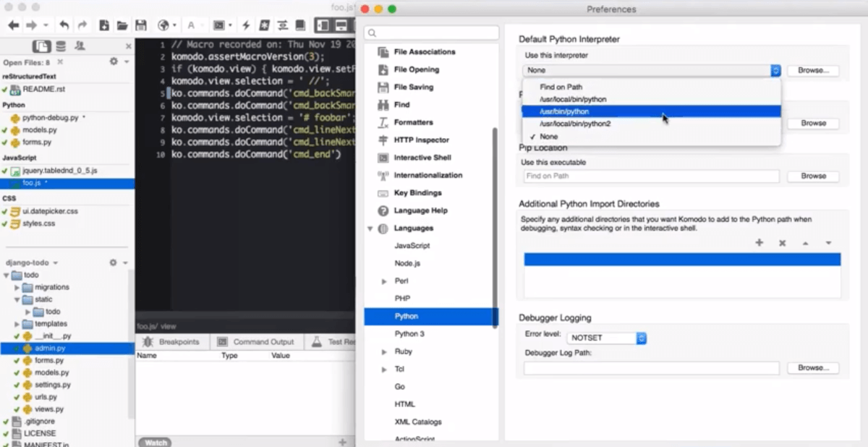868x447 pixels.
Task: Select /usr/local/bin/python interpreter option
Action: click(x=651, y=99)
